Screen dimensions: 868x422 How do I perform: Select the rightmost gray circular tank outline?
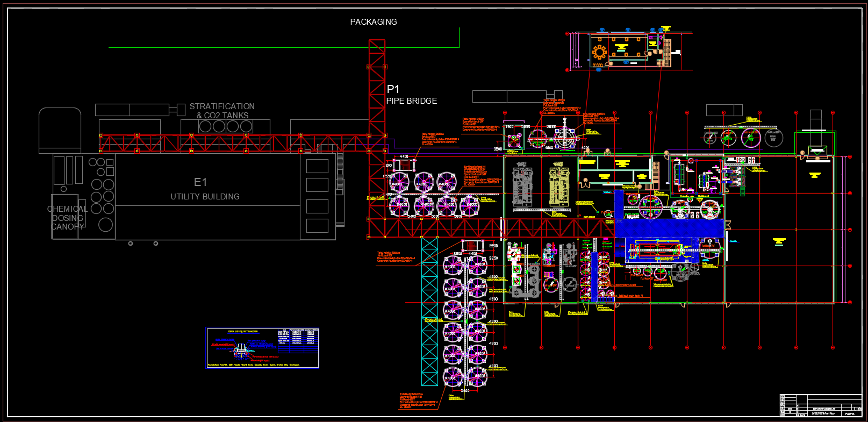click(x=773, y=138)
